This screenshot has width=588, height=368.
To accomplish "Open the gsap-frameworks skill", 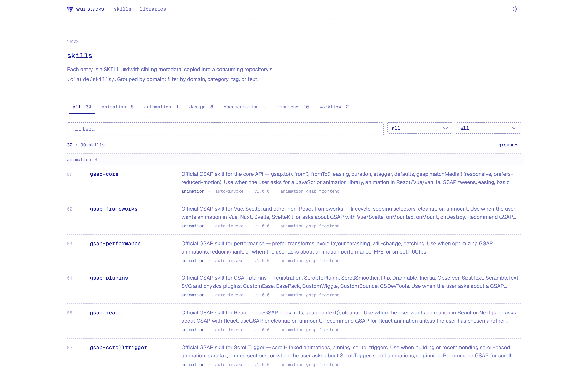I will [114, 209].
